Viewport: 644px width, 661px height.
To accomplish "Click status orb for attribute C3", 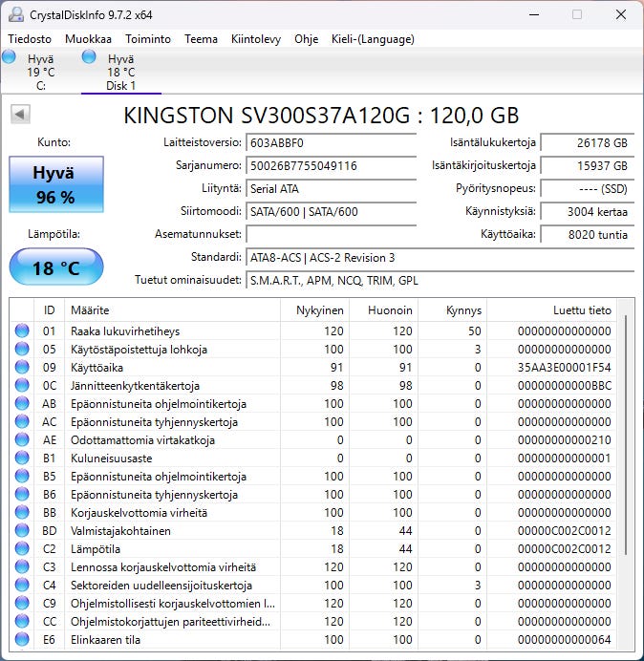I will coord(22,566).
